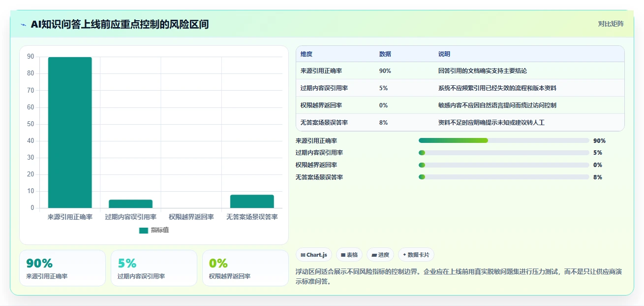Click the 过期内容误引用率 bar in chart

coord(130,204)
